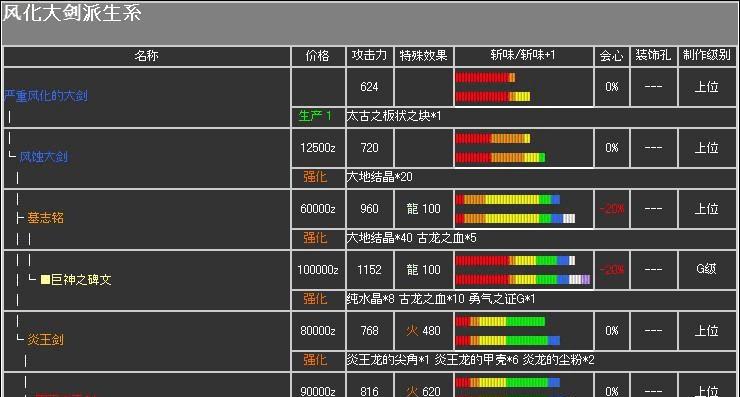The image size is (740, 397).
Task: Click the 12500z price cell
Action: coord(318,148)
